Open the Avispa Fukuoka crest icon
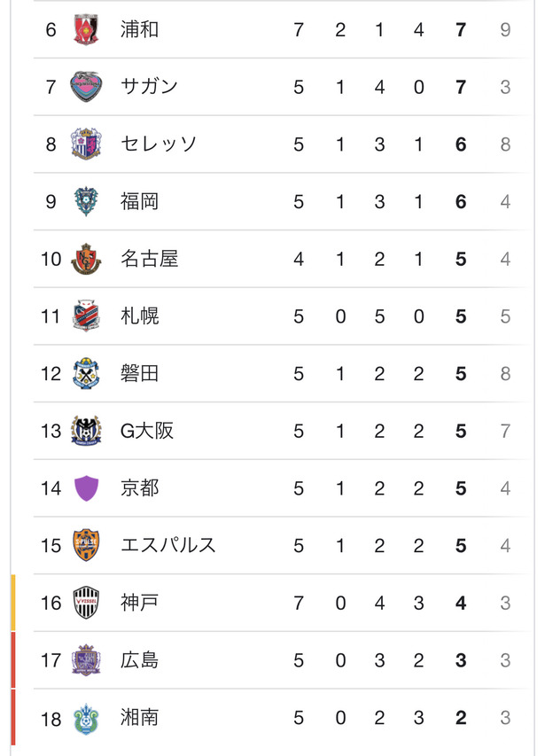545x756 pixels. pyautogui.click(x=86, y=201)
